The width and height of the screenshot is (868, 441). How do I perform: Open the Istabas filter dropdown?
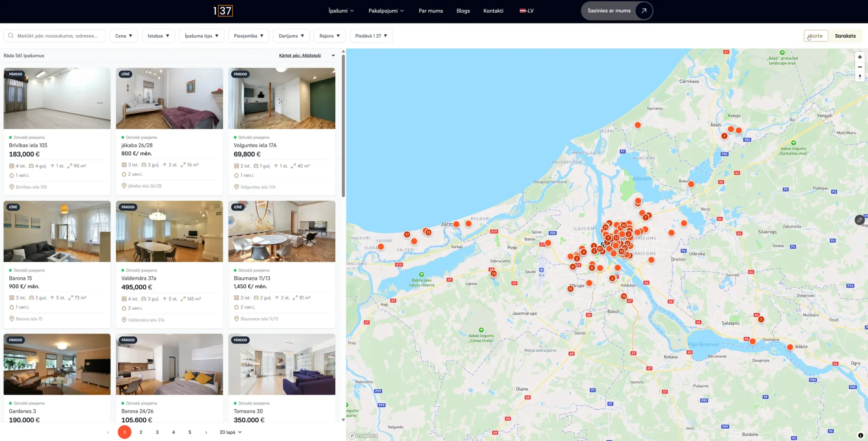(x=159, y=36)
